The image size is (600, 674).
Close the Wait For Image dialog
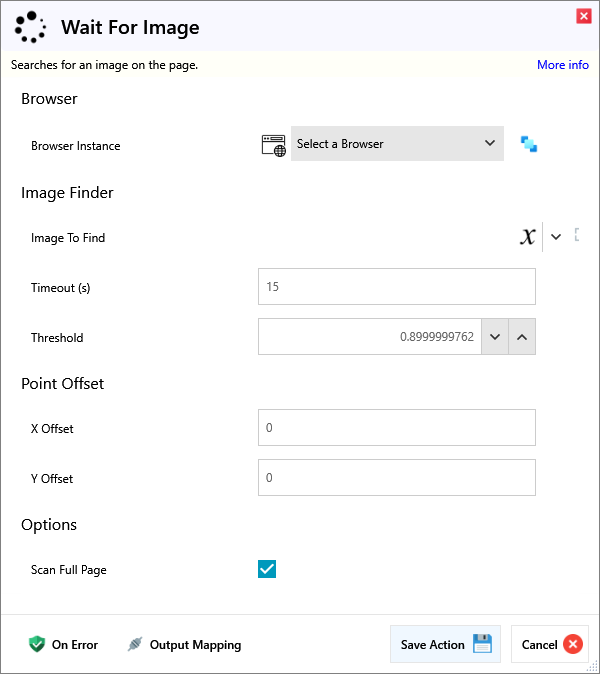[x=583, y=16]
